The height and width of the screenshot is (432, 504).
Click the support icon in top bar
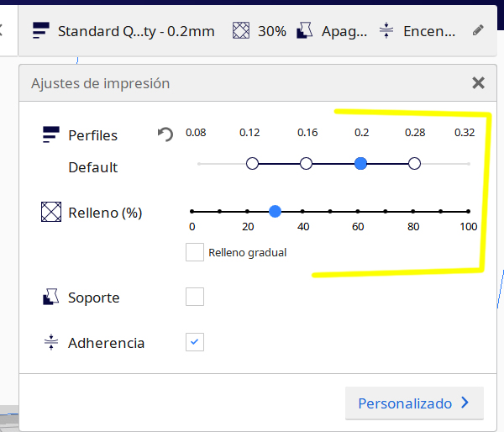pyautogui.click(x=305, y=31)
